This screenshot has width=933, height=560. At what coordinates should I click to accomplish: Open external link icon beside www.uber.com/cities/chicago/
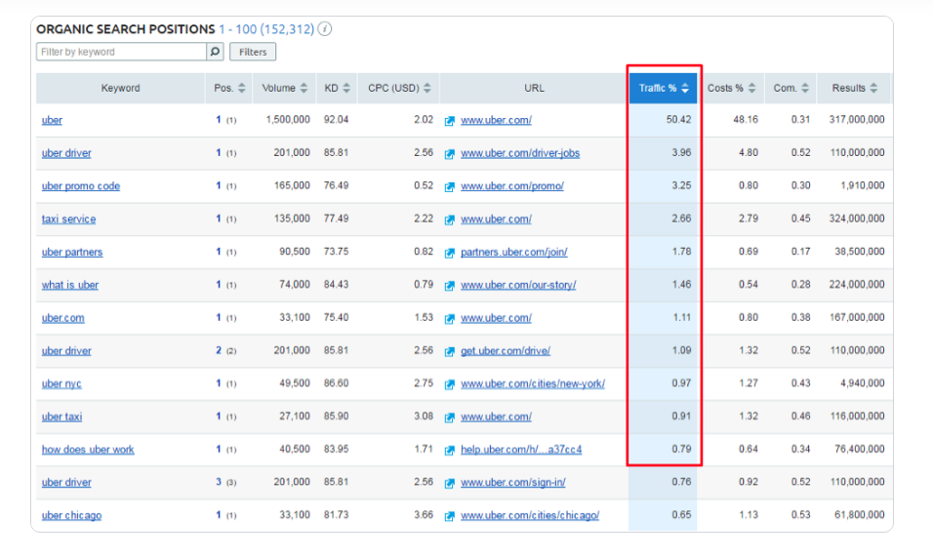(449, 516)
